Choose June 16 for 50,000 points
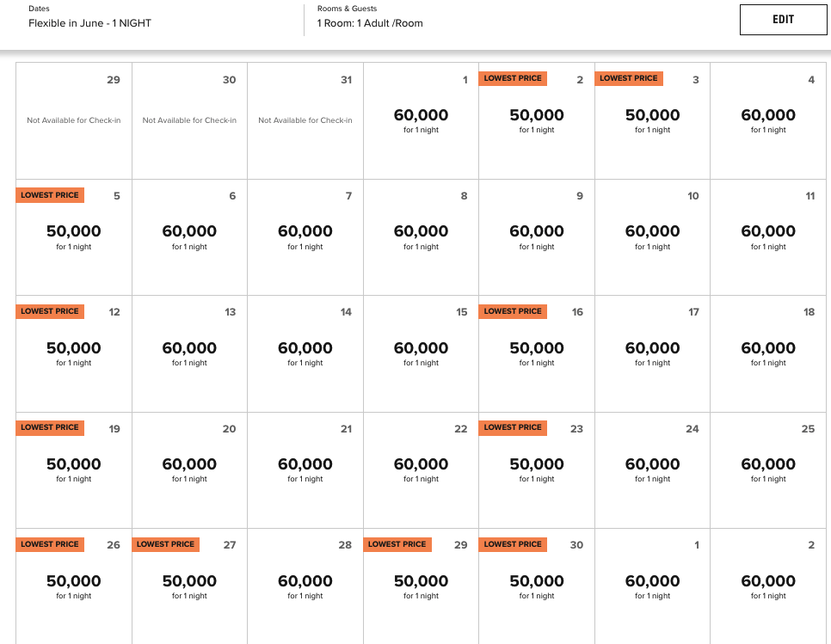Screen dimensions: 831x644 536,353
